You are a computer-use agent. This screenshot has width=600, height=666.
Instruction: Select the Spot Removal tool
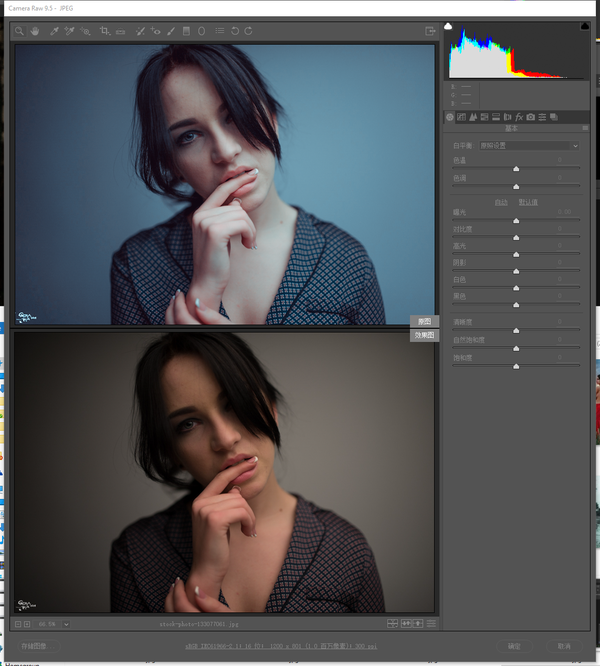tap(140, 31)
